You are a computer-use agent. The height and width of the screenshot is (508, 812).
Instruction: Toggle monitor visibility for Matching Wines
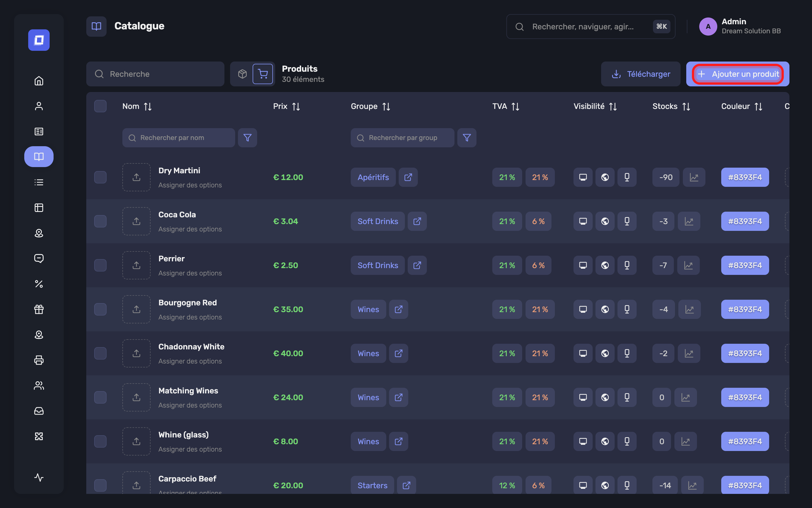click(583, 397)
